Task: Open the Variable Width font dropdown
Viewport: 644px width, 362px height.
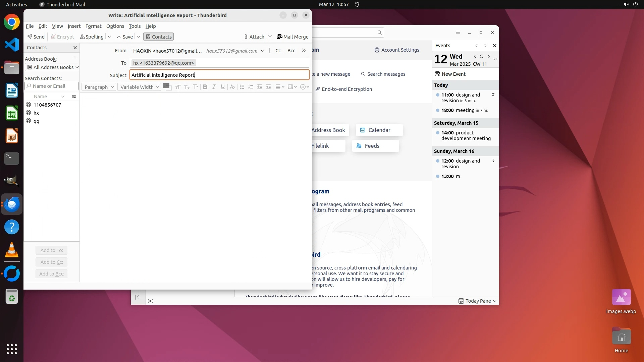Action: pyautogui.click(x=139, y=87)
